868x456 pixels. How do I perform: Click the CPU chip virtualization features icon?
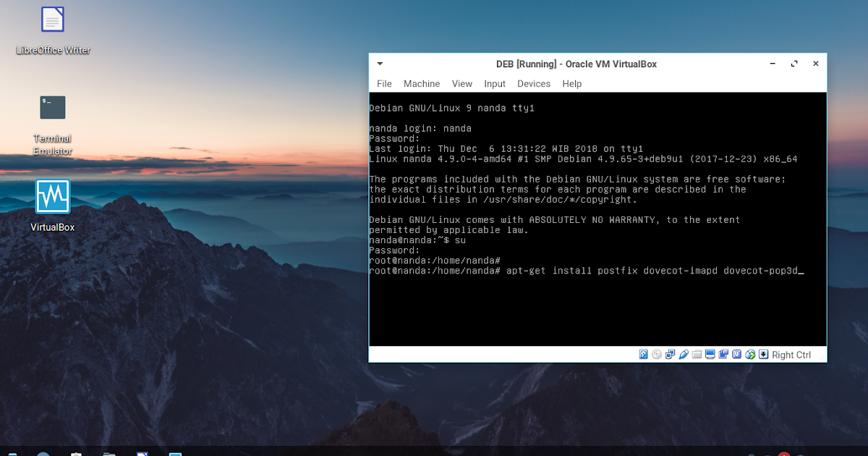point(737,355)
